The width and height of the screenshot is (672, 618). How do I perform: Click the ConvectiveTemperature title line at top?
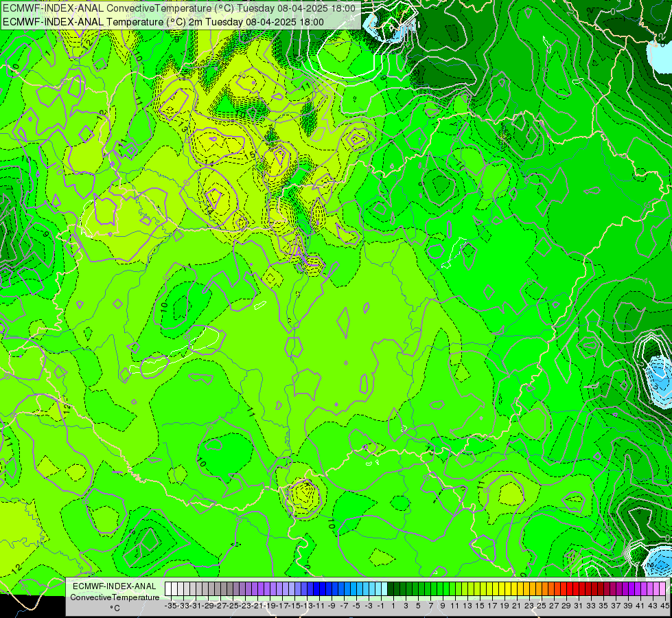(180, 8)
